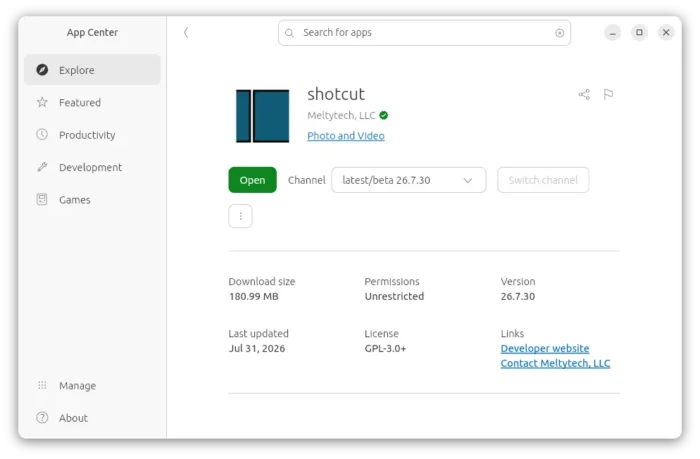The width and height of the screenshot is (700, 459).
Task: Expand the Channel dropdown latest/beta 26.7.30
Action: (408, 180)
